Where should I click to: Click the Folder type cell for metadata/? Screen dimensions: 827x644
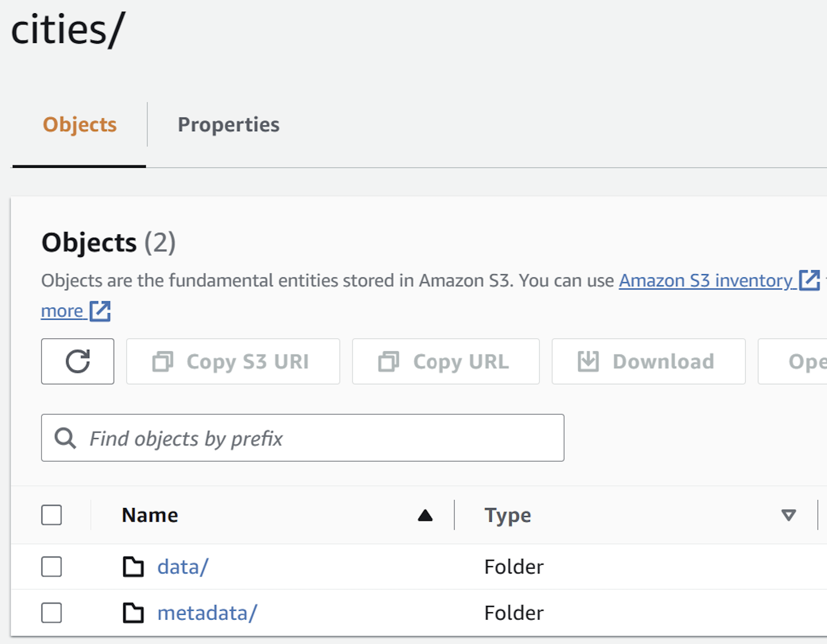click(x=514, y=613)
